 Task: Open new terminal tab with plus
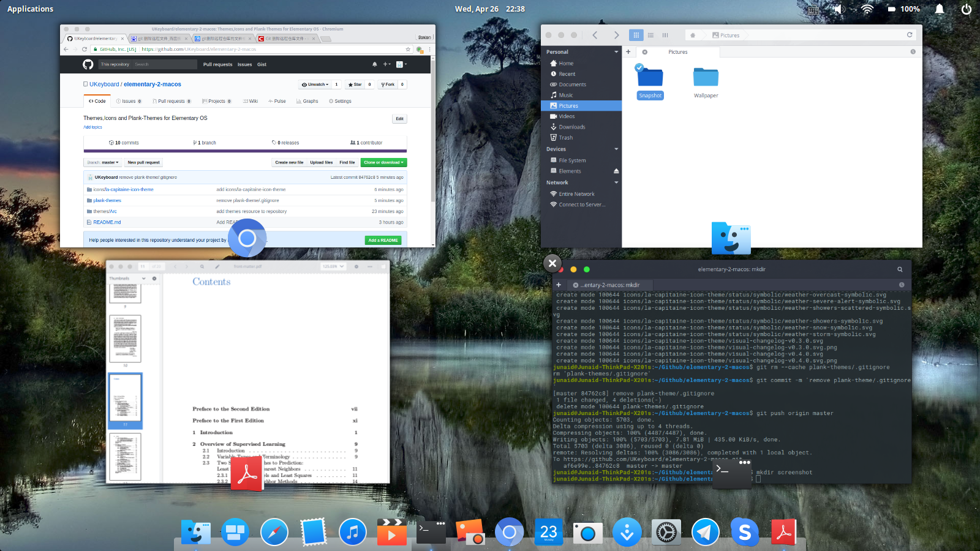559,285
